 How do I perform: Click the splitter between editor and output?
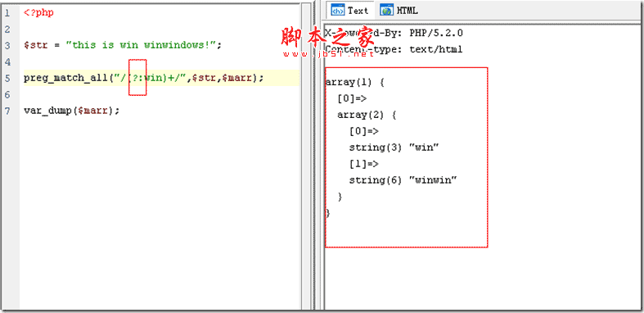coord(317,156)
